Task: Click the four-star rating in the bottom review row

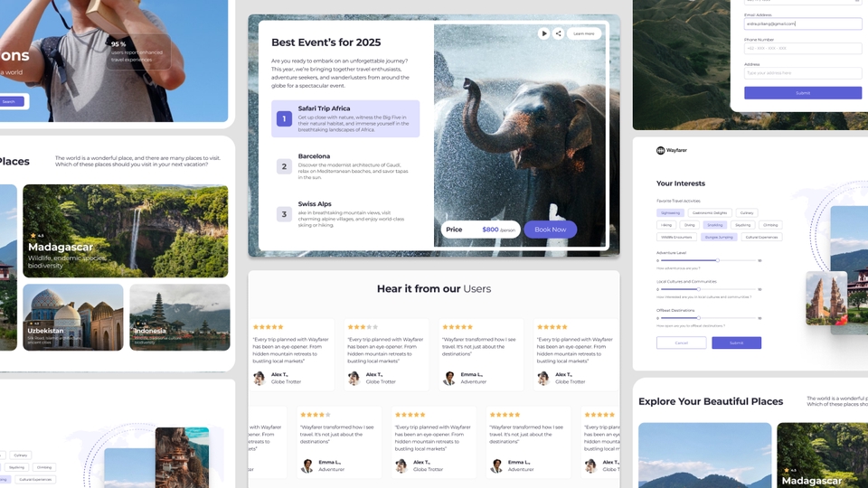Action: coord(316,415)
